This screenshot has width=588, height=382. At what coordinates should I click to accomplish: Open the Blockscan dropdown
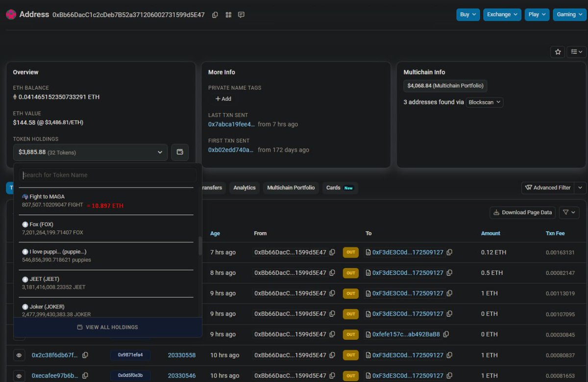click(484, 102)
